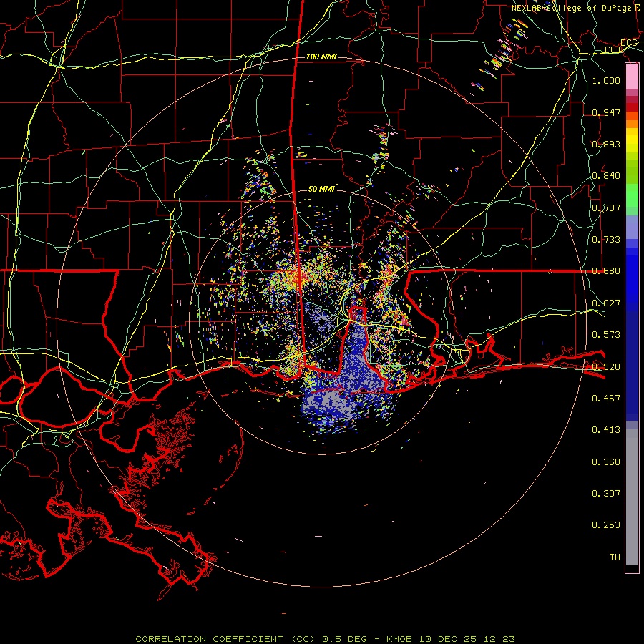This screenshot has width=644, height=644.
Task: Click the 0.307 scale value
Action: (x=606, y=494)
